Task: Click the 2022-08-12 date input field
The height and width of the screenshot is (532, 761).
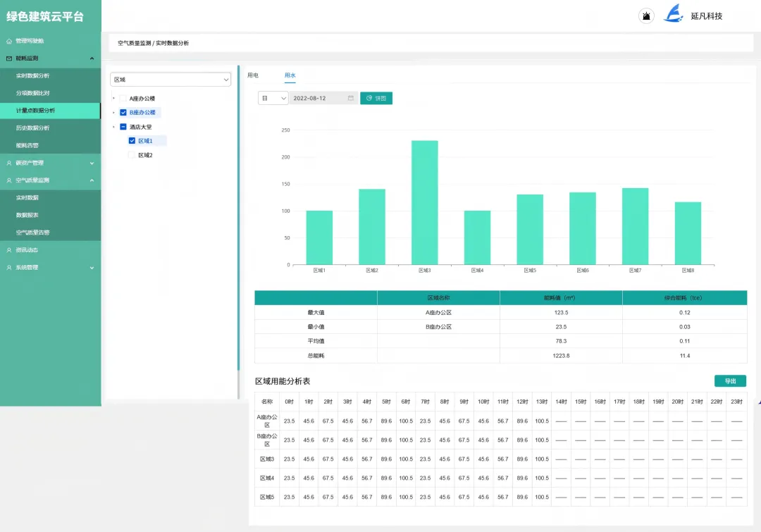Action: [323, 98]
